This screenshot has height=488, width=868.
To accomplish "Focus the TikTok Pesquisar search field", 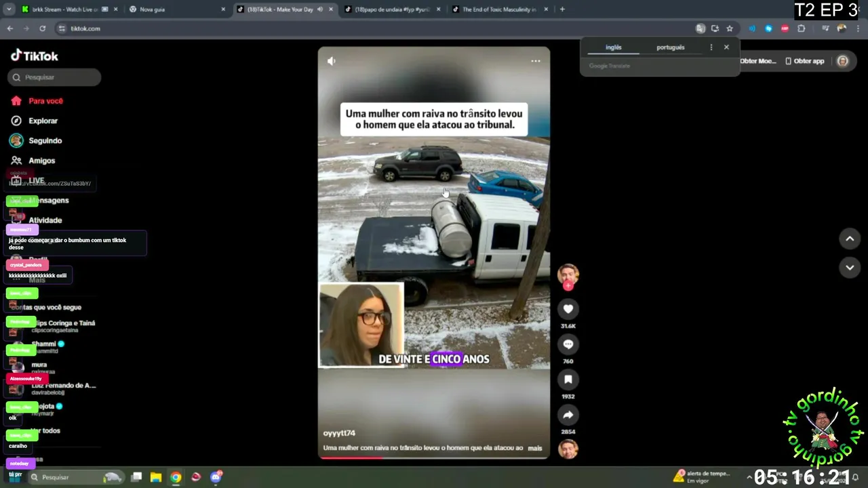I will 54,77.
